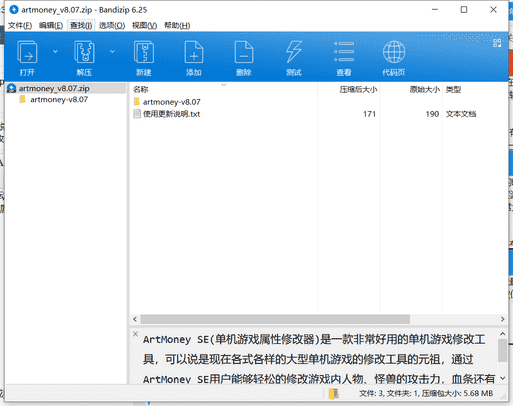Click the 文本文档 type cell
This screenshot has width=513, height=406.
tap(461, 114)
